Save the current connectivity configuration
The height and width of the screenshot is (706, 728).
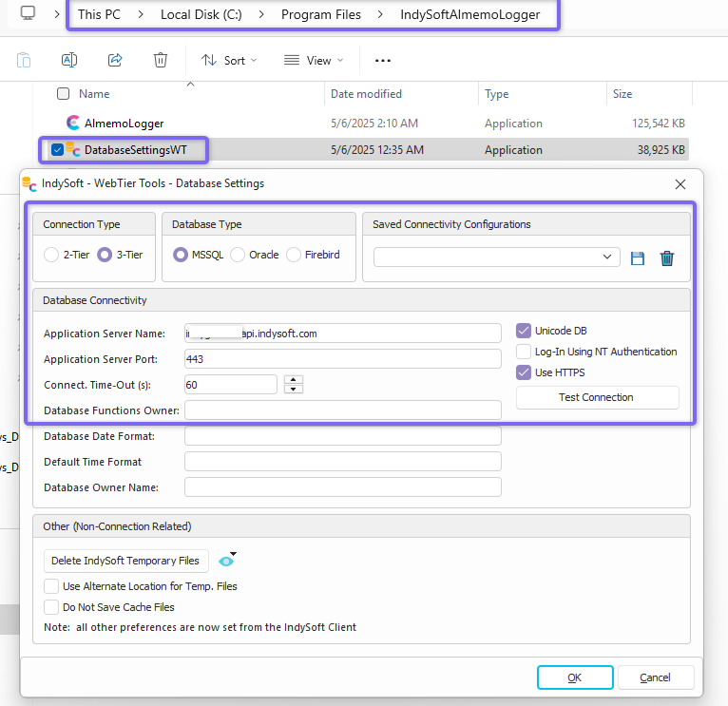point(638,258)
